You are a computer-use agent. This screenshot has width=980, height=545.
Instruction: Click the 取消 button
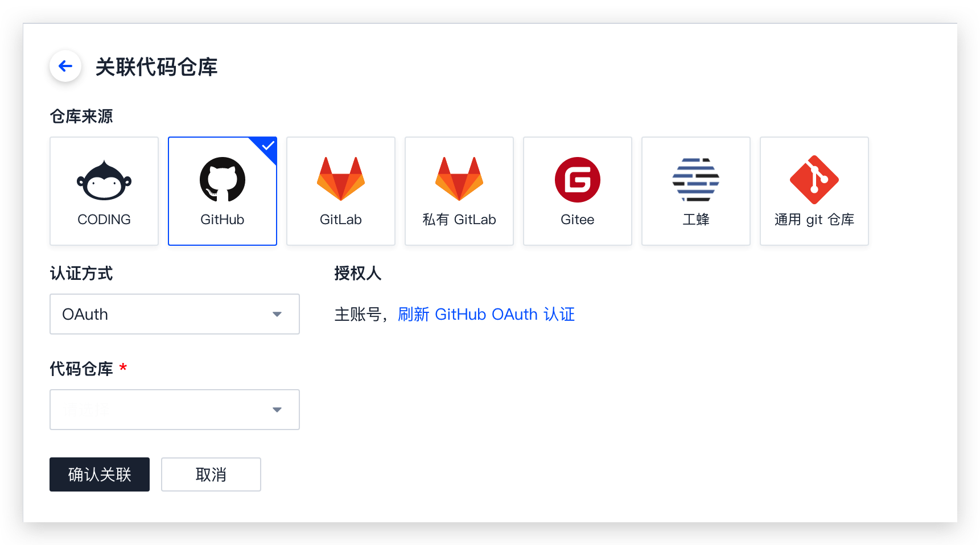pos(211,474)
